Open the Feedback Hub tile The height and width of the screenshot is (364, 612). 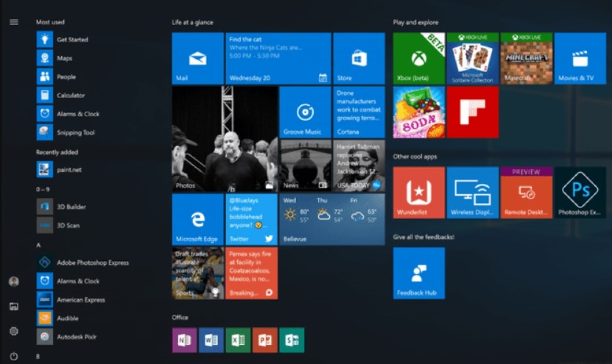point(418,272)
